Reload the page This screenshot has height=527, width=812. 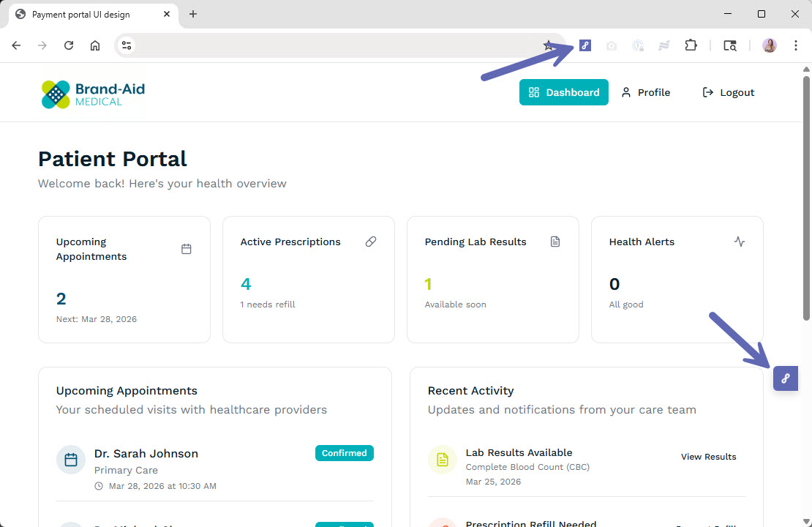coord(69,45)
